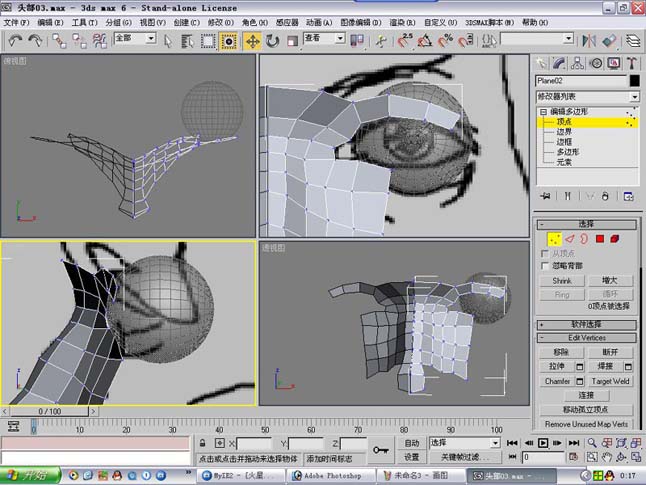646x485 pixels.
Task: Click the Mirror tool icon
Action: (589, 41)
